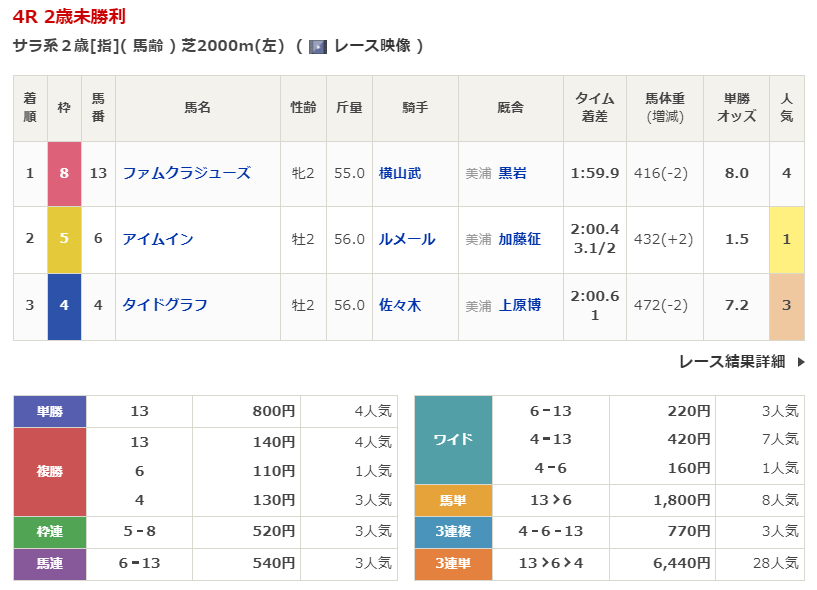Click the arrow beside レース結果詳細
This screenshot has width=817, height=590.
[x=800, y=362]
